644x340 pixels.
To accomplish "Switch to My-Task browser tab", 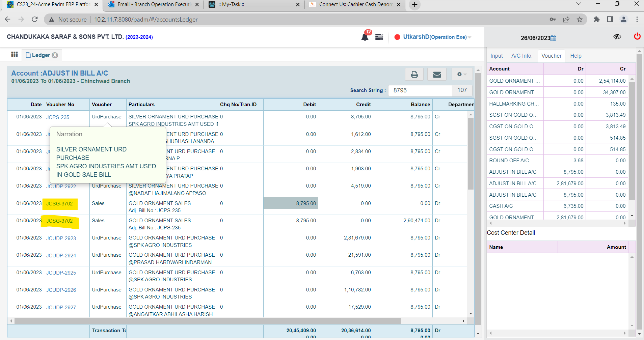I will 254,5.
